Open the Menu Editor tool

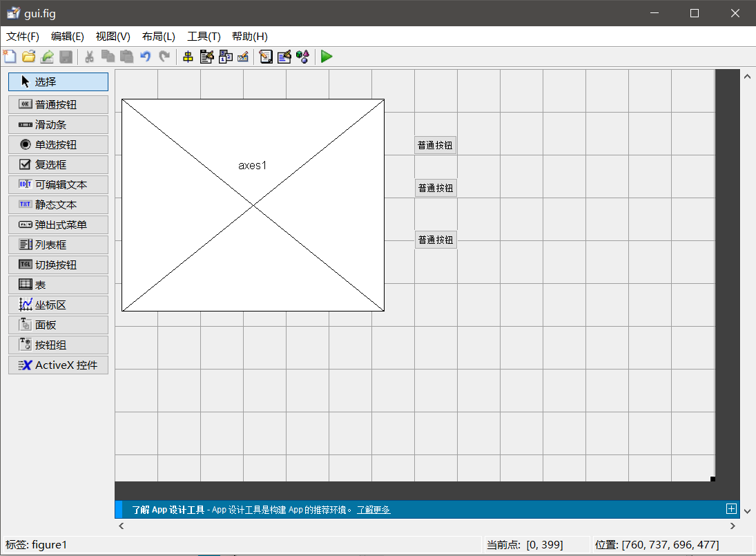(206, 57)
